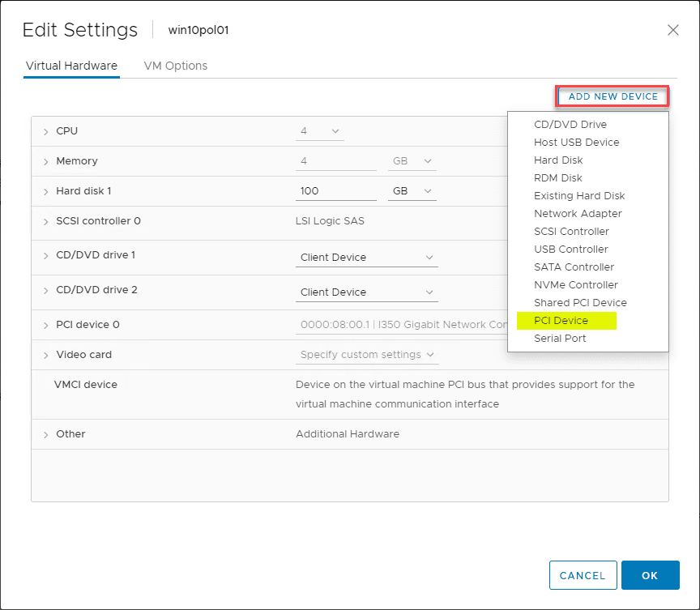Screen dimensions: 700x610
Task: Select PCI Device from the menu
Action: [561, 321]
